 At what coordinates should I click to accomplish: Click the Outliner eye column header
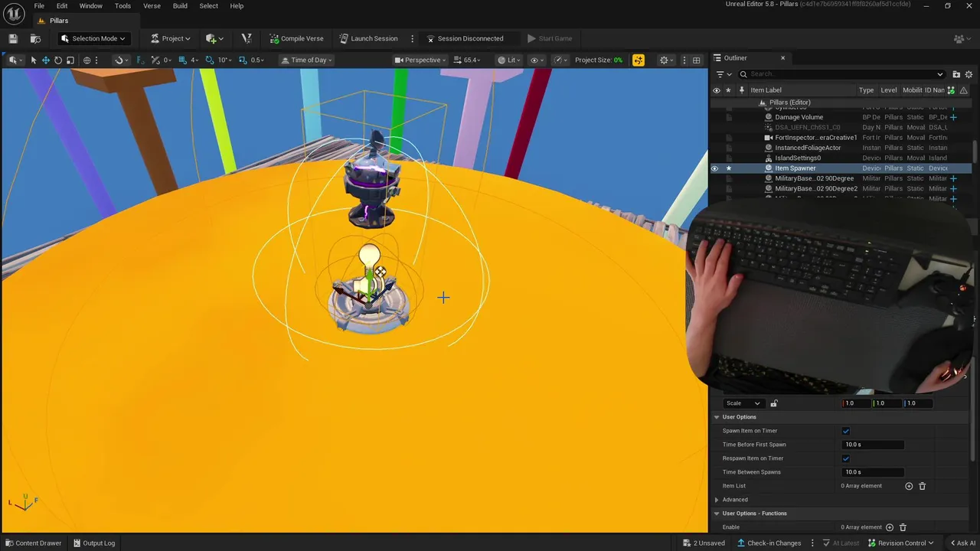[x=716, y=90]
